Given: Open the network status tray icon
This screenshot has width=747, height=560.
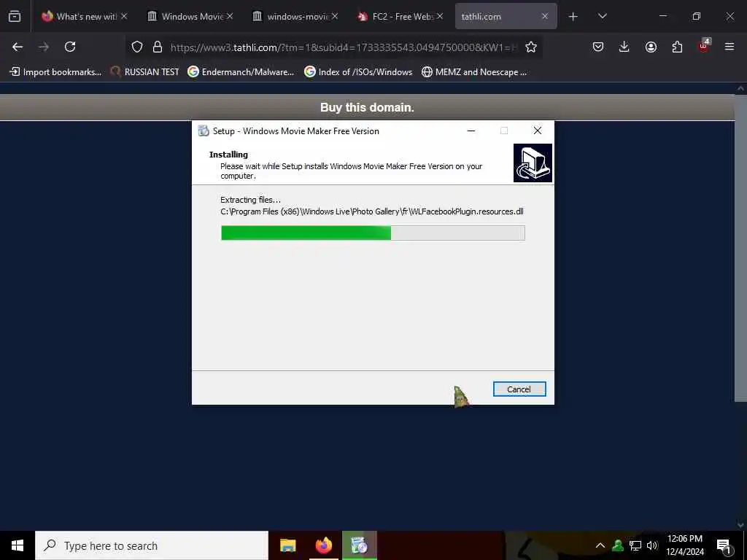Looking at the screenshot, I should pyautogui.click(x=635, y=545).
